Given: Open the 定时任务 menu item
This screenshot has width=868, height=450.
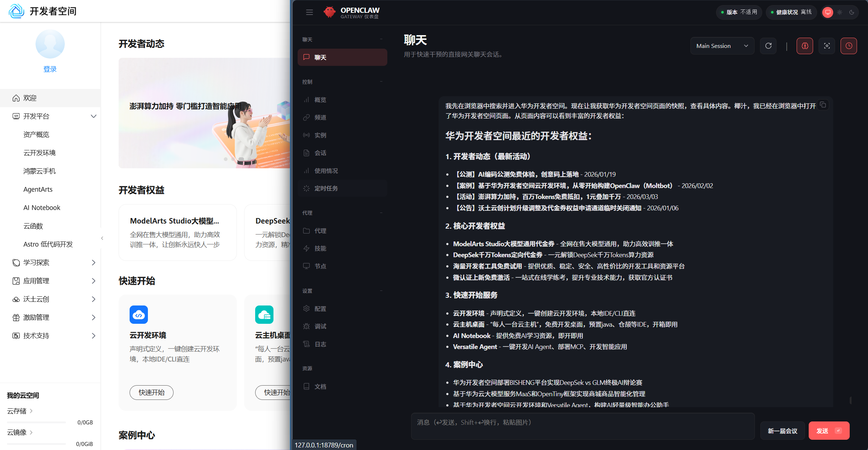Looking at the screenshot, I should (x=326, y=188).
